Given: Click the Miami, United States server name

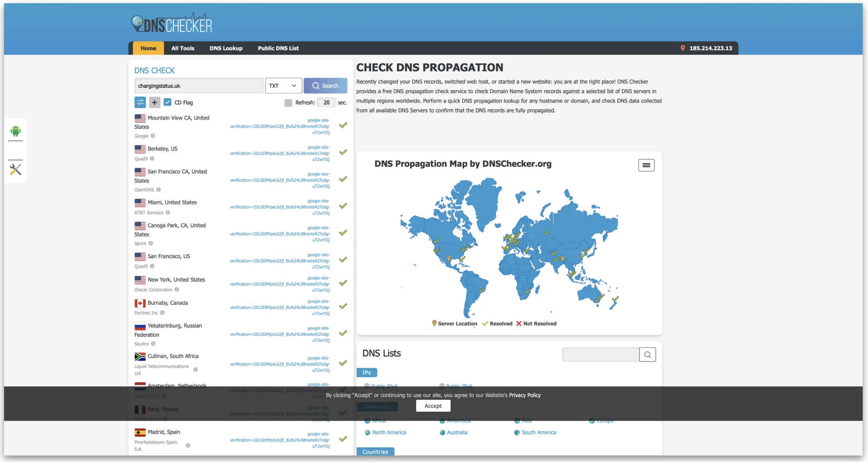Looking at the screenshot, I should [172, 202].
